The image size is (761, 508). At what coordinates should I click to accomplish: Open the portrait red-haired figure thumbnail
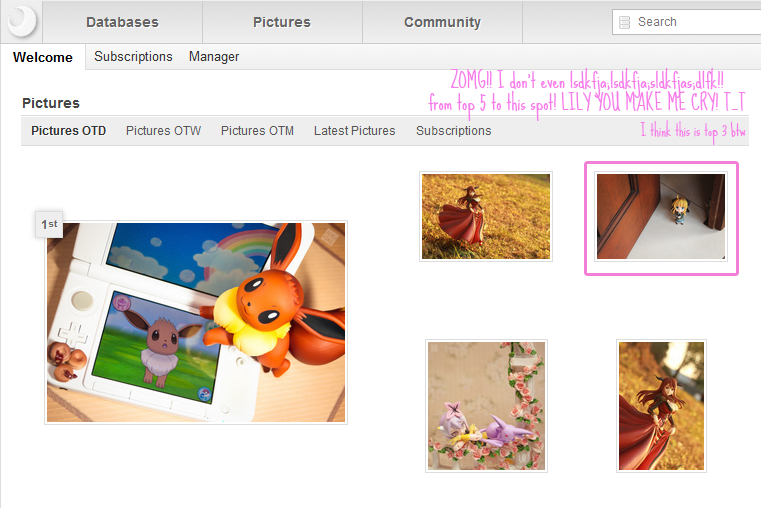[662, 406]
